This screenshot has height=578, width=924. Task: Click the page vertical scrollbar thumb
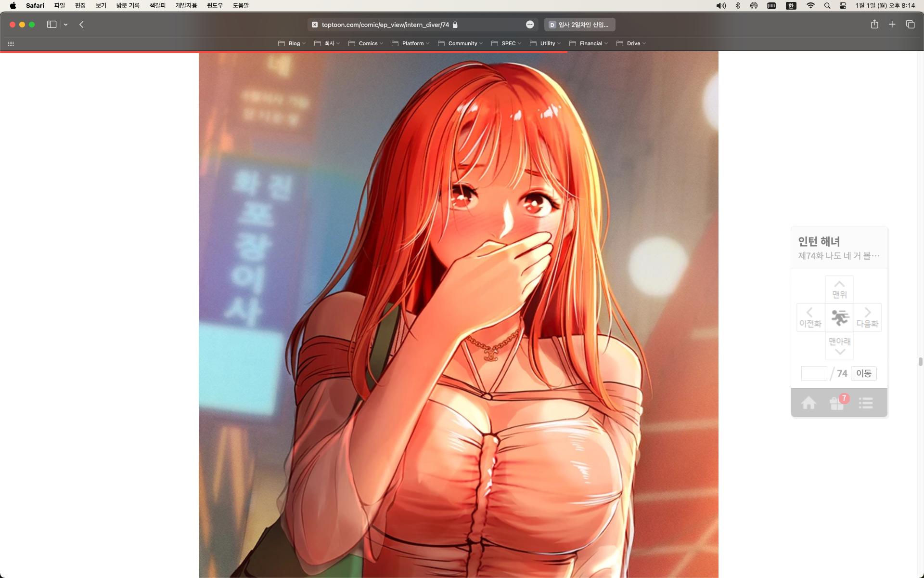920,362
